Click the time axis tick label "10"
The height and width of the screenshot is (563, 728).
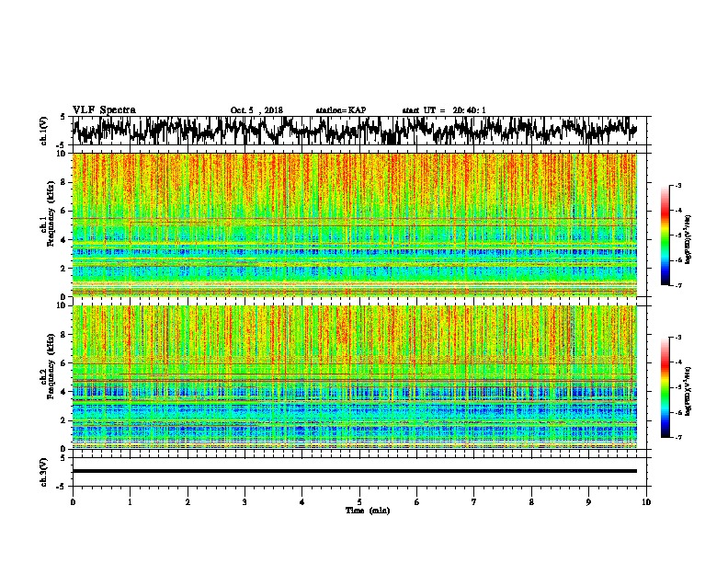pyautogui.click(x=646, y=502)
